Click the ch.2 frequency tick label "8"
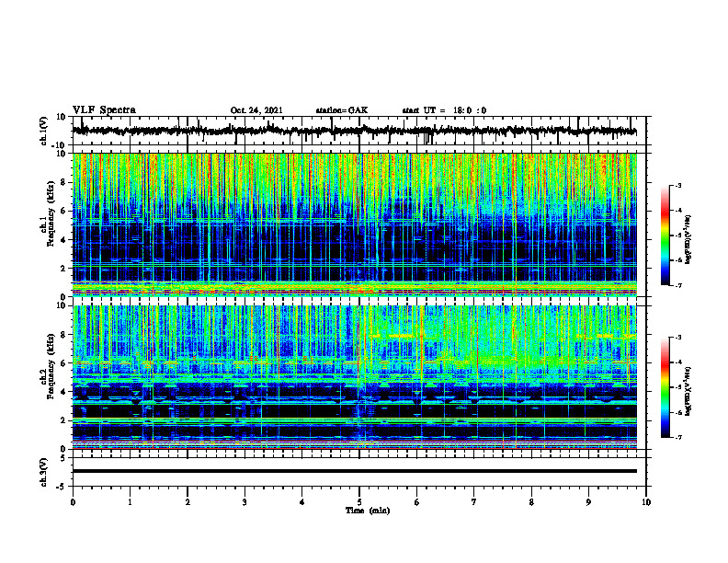The image size is (728, 563). [64, 335]
